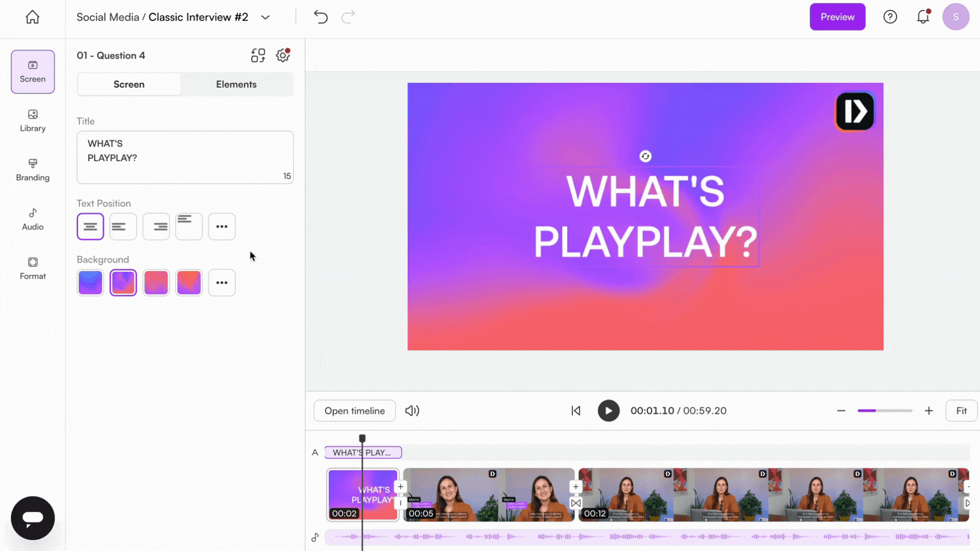
Task: Click the swap screen layout icon
Action: point(258,55)
